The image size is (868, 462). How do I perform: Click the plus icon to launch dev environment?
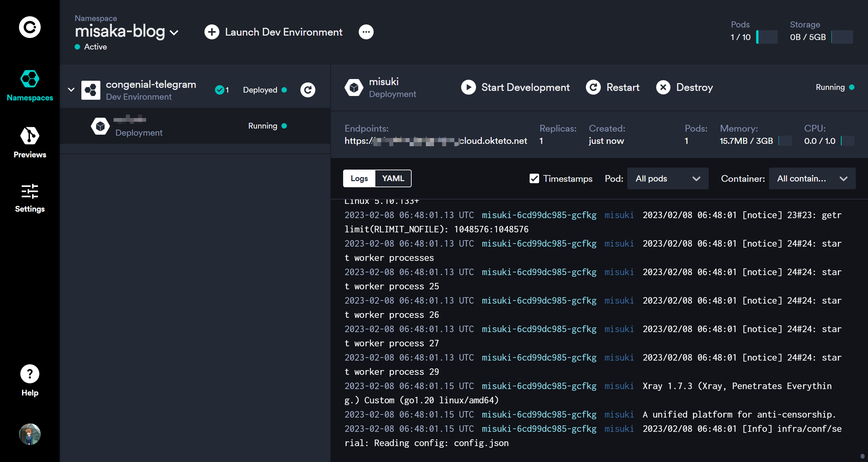[212, 32]
